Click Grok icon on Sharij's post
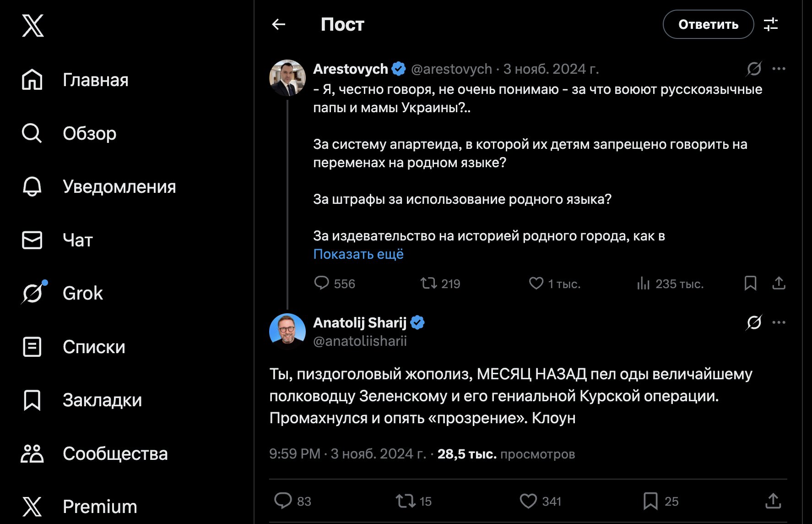Screen dimensions: 812x524 (754, 322)
